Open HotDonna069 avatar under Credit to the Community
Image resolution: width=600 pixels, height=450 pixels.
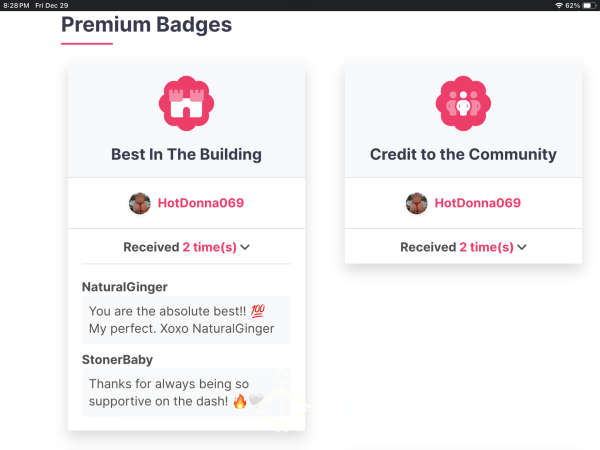coord(416,203)
